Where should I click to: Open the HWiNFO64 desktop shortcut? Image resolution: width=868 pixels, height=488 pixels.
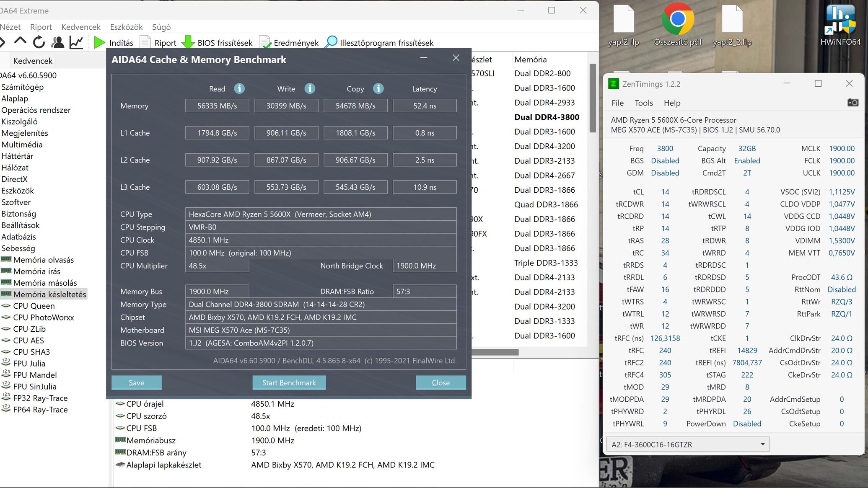click(x=840, y=25)
